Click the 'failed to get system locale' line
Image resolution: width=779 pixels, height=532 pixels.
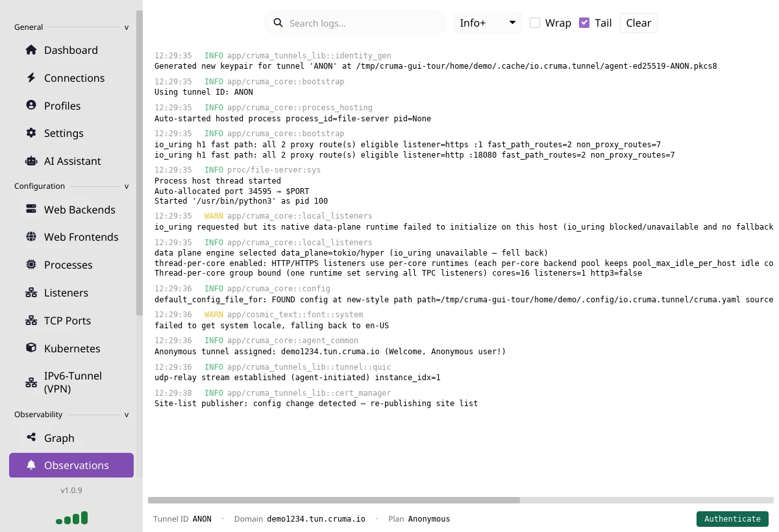coord(271,326)
